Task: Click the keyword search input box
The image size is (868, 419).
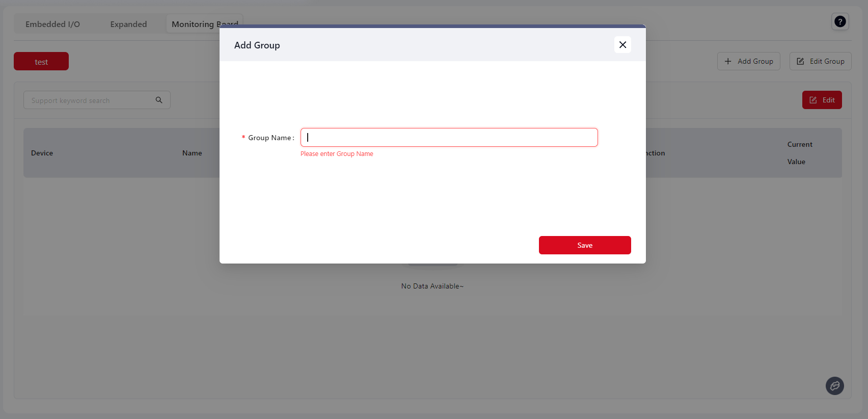Action: point(89,100)
